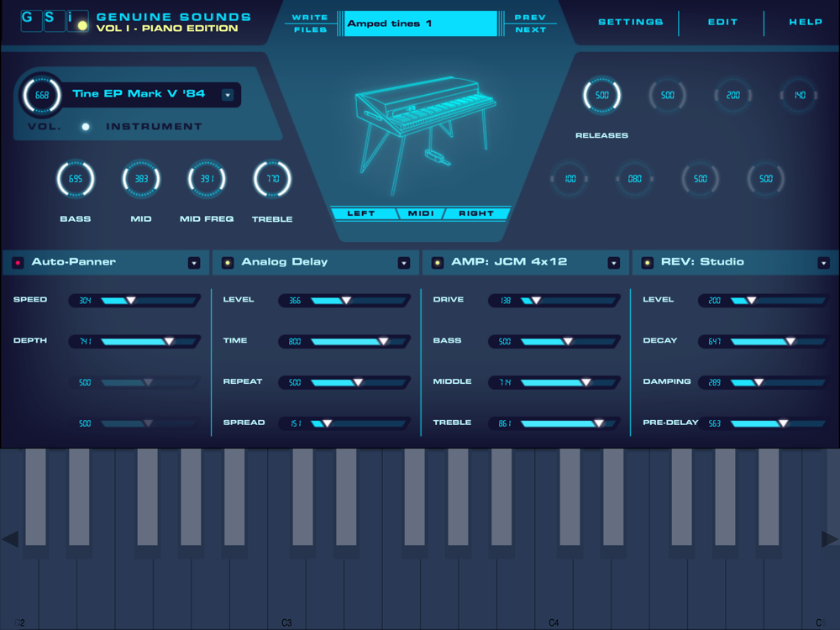Open the Tine EP Mark V '84 instrument dropdown

(x=228, y=95)
